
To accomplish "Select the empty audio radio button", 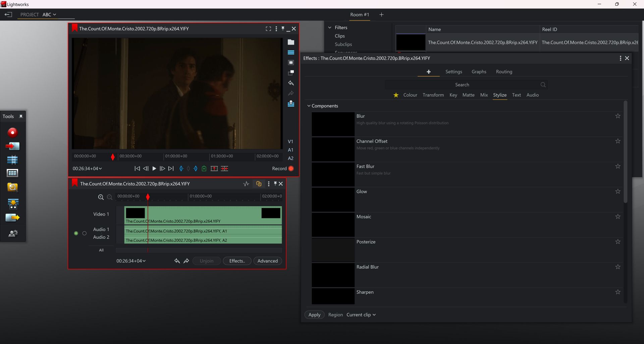I will pyautogui.click(x=85, y=233).
